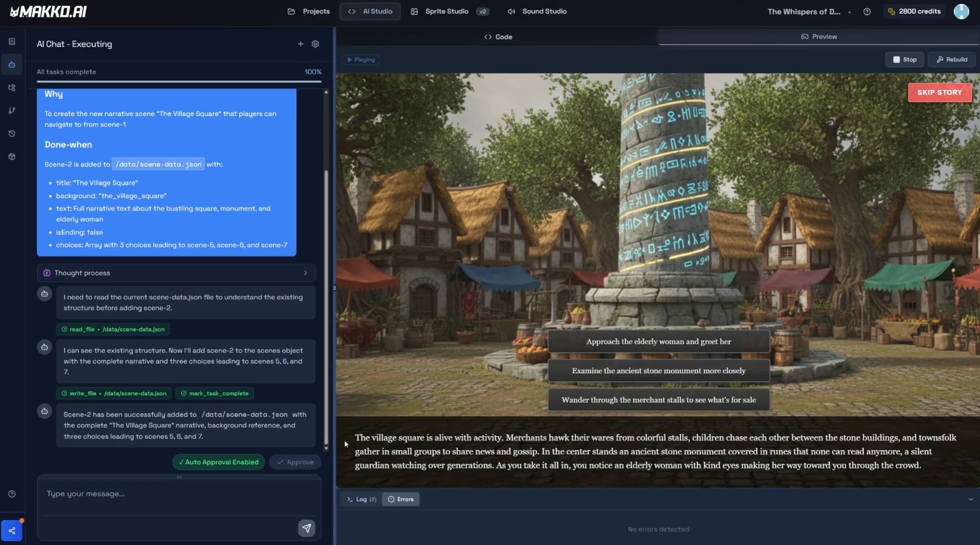Click the new chat plus icon
The image size is (980, 545).
pos(300,44)
